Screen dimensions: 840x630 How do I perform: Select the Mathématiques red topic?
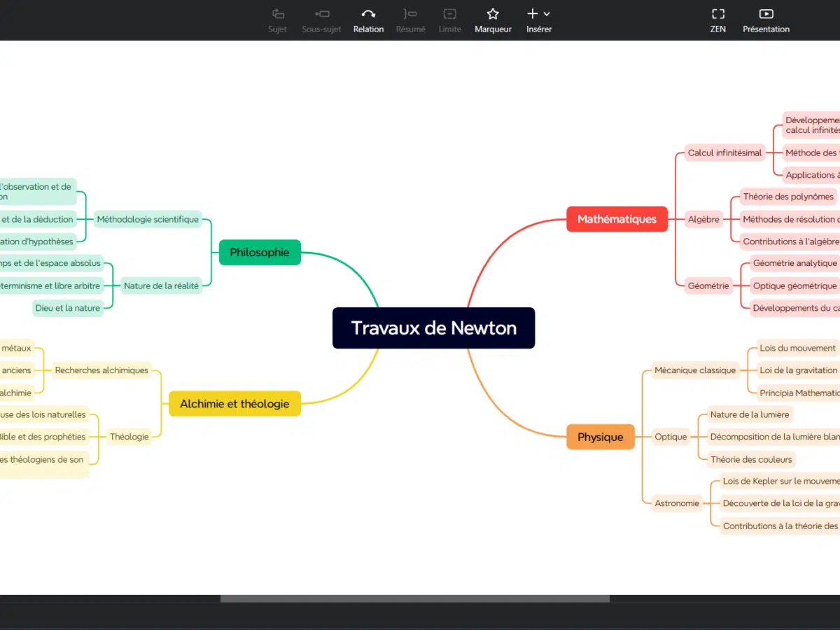coord(617,219)
